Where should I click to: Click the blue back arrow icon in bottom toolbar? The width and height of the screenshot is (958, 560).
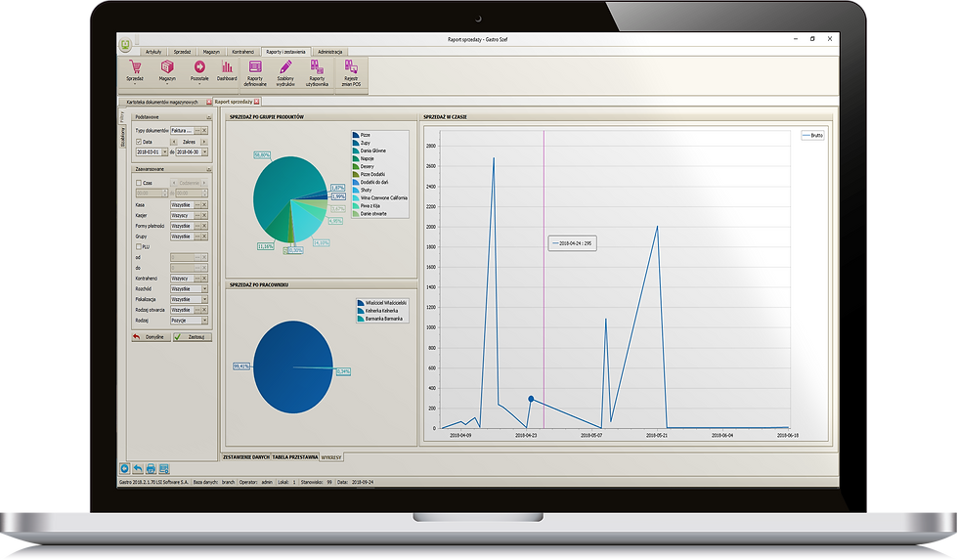(x=125, y=468)
